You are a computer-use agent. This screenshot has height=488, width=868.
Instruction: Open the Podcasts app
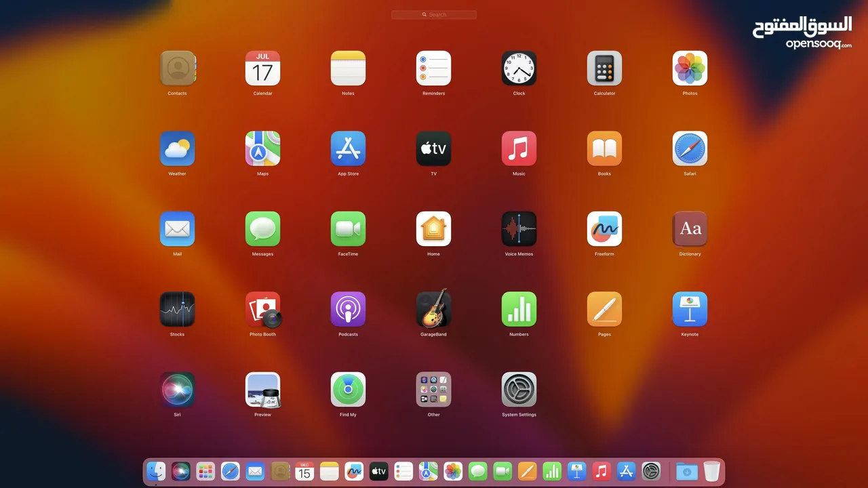tap(348, 309)
